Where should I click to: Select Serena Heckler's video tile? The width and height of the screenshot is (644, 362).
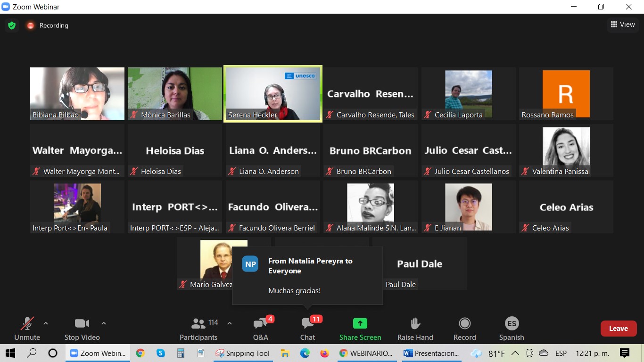(273, 94)
